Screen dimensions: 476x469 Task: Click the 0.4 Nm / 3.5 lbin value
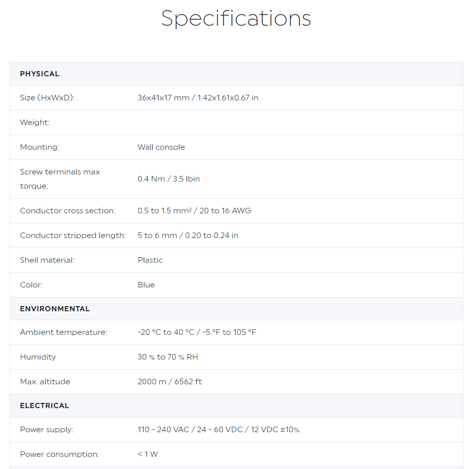coord(169,179)
